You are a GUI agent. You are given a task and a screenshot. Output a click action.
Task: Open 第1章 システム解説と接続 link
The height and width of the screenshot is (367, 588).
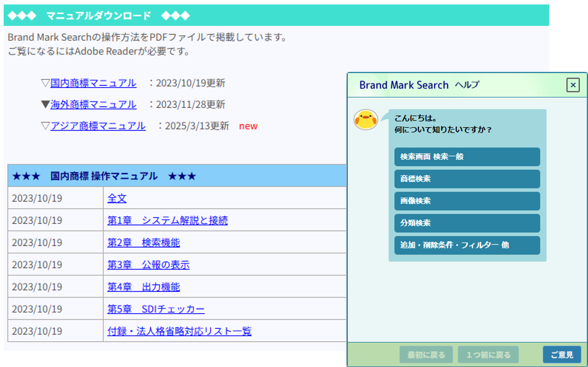tap(168, 220)
